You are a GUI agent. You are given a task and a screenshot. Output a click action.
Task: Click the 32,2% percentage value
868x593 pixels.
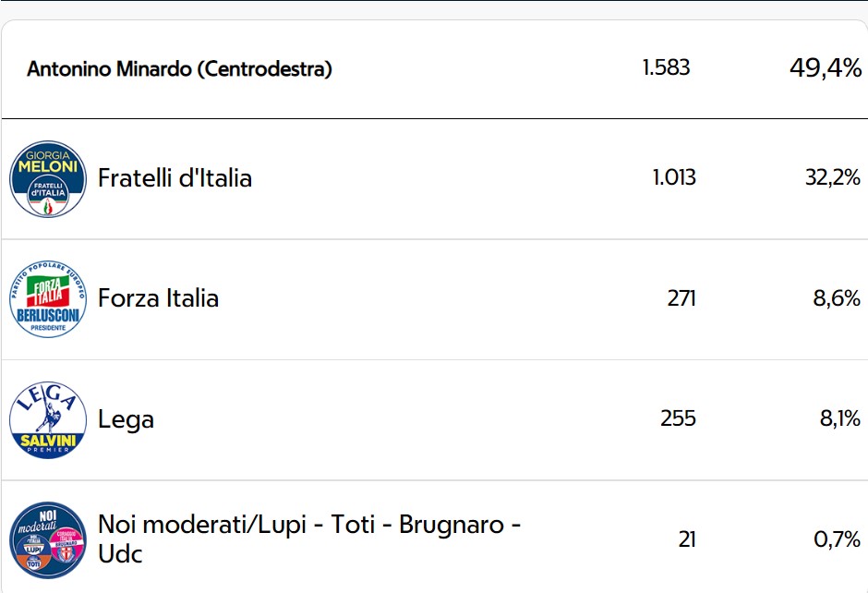[x=833, y=177]
